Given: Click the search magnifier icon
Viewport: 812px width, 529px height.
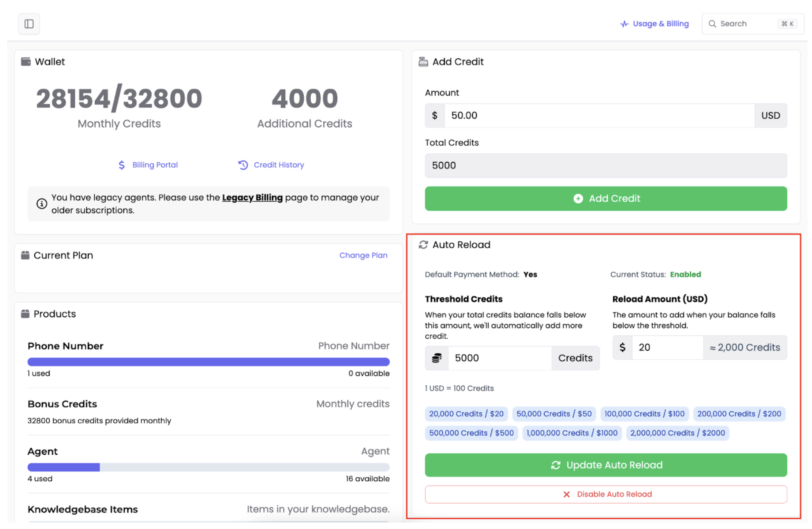Looking at the screenshot, I should click(x=713, y=24).
